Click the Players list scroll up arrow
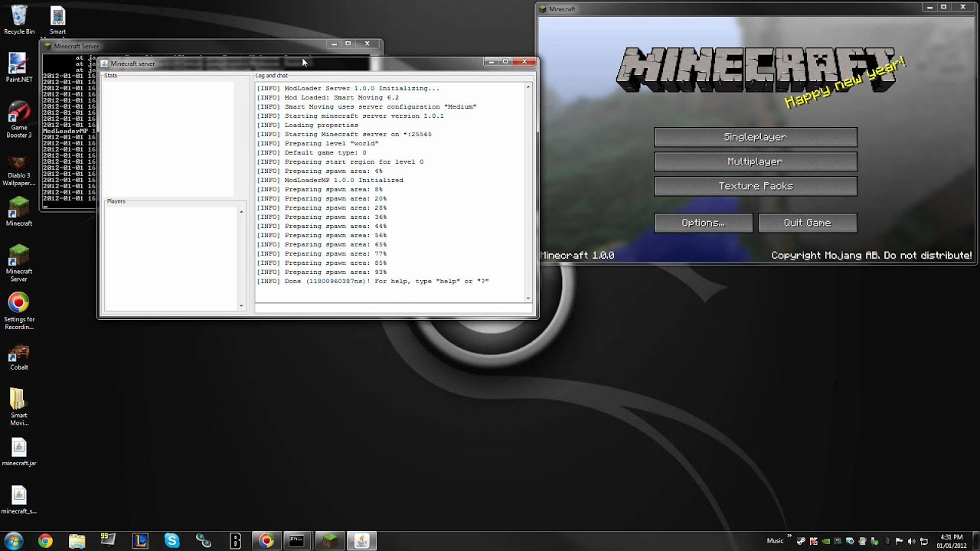 [241, 211]
